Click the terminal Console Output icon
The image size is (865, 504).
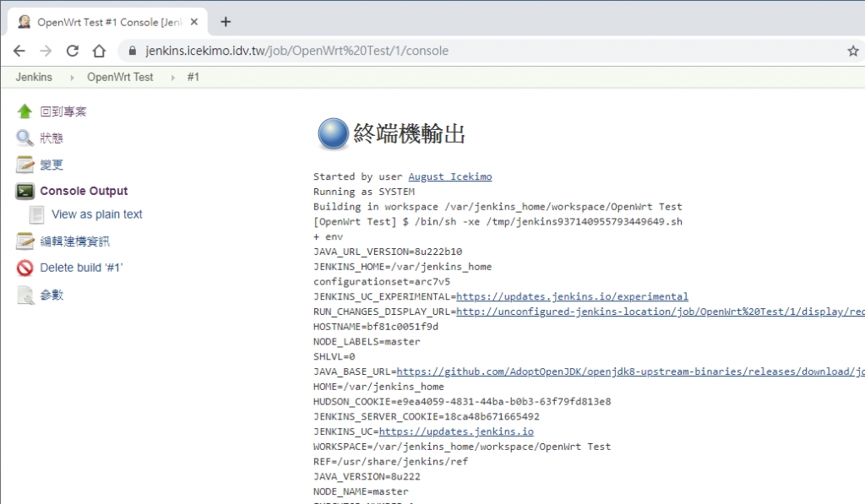24,192
